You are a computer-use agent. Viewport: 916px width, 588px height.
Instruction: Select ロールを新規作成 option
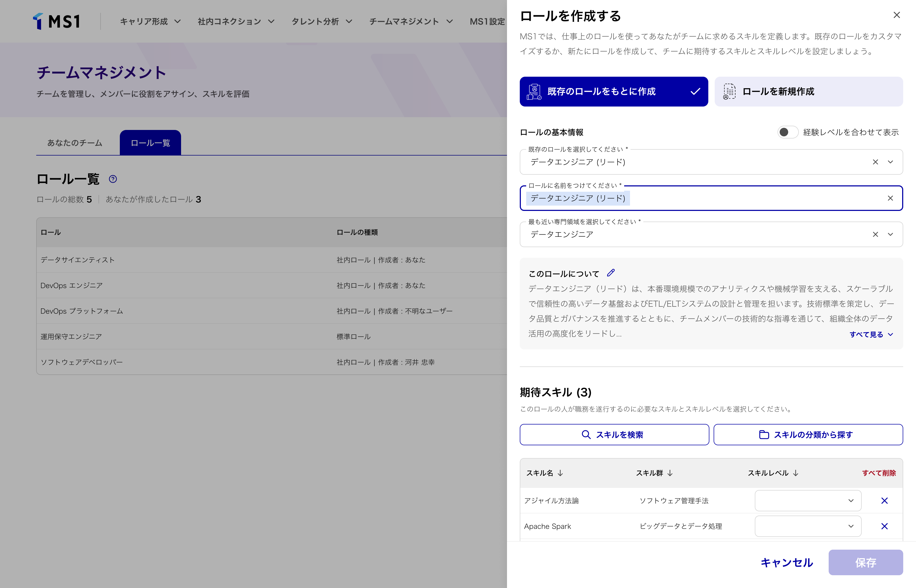808,92
